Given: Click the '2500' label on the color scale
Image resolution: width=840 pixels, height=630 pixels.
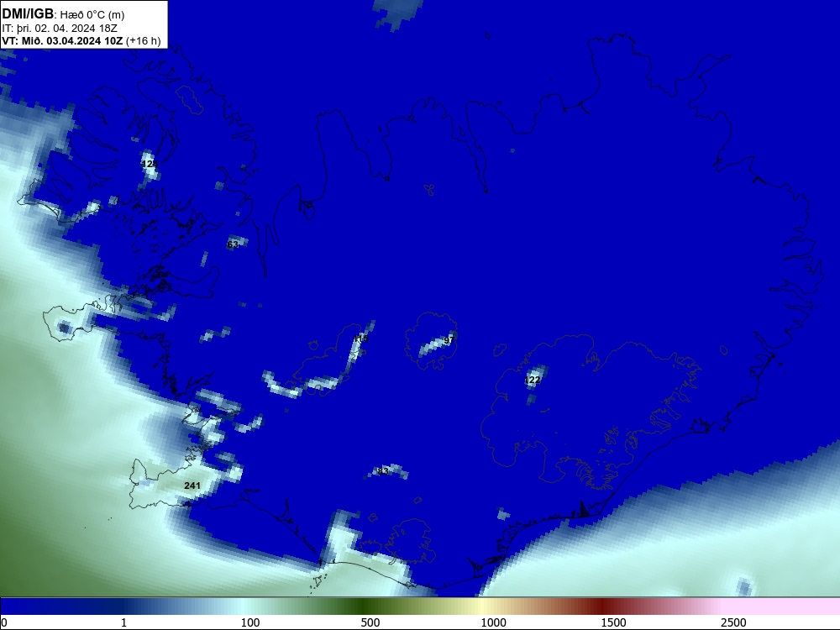Looking at the screenshot, I should (733, 622).
